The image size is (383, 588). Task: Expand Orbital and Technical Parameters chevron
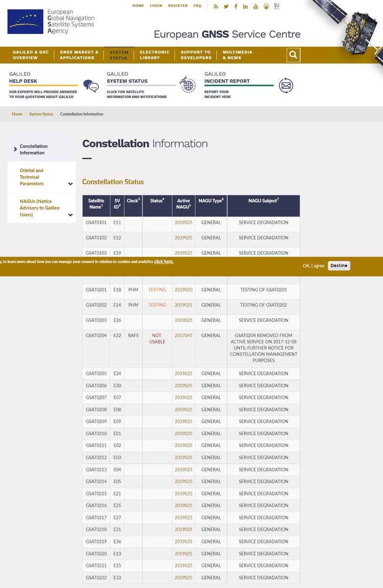[70, 184]
